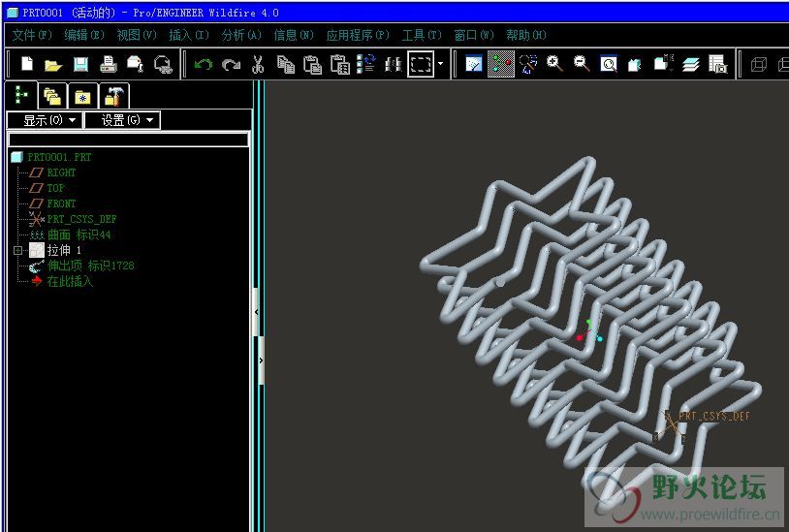This screenshot has height=532, width=789.
Task: Open the 信息(N) menu
Action: point(294,35)
